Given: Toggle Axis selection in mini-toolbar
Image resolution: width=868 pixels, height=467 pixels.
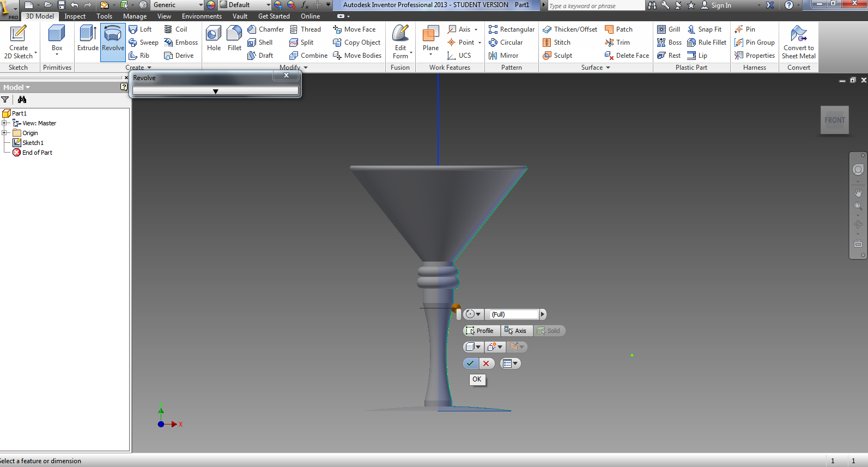Looking at the screenshot, I should 515,331.
